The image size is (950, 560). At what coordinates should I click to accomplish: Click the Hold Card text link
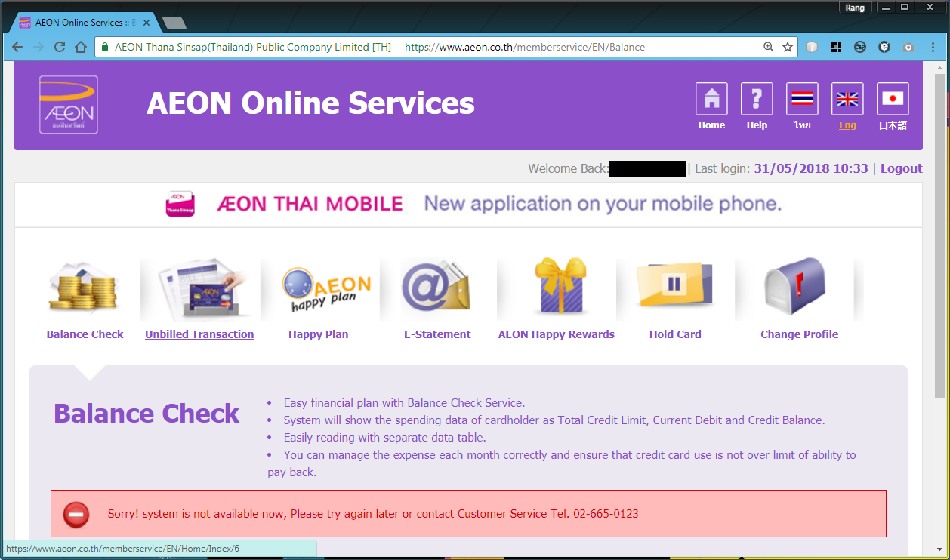click(675, 334)
